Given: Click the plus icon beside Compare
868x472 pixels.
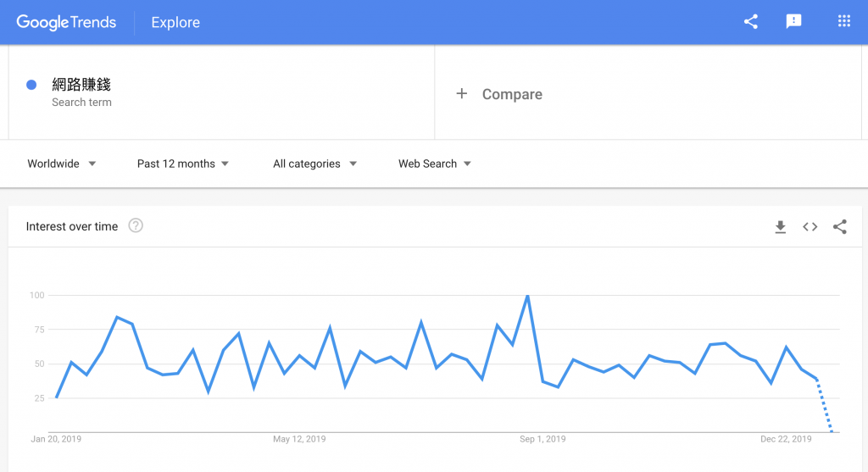Looking at the screenshot, I should 462,94.
